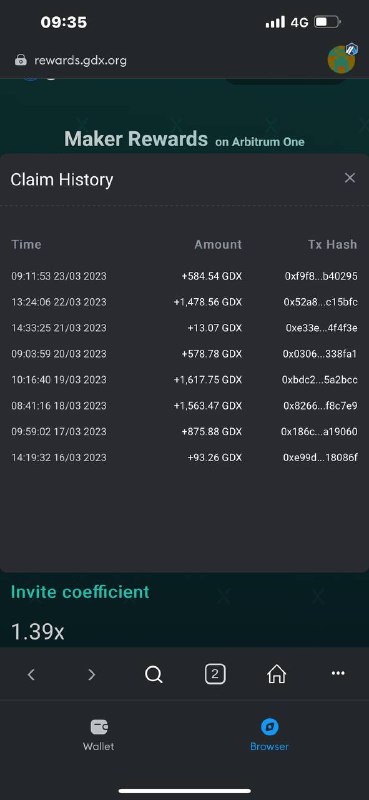
Task: Tap the padlock icon beside the URL
Action: point(20,60)
